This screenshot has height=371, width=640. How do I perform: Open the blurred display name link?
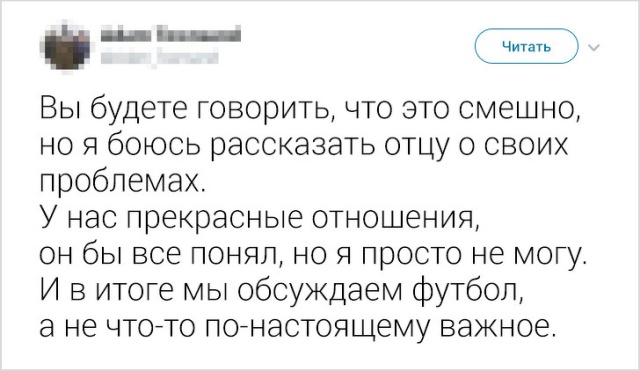click(171, 34)
